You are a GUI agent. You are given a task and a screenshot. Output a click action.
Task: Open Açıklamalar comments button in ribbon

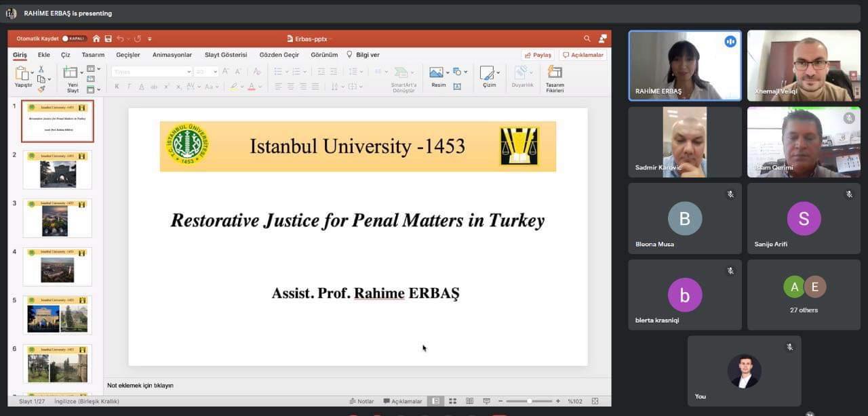click(583, 55)
